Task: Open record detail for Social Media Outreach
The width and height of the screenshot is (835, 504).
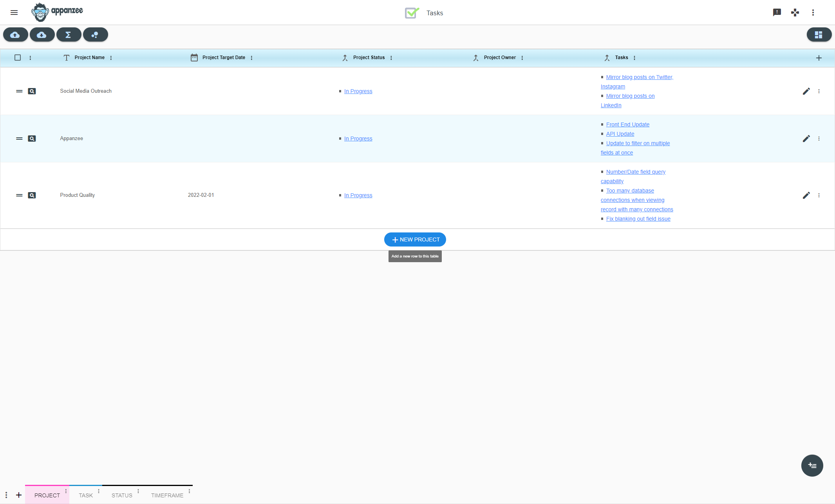Action: coord(32,91)
